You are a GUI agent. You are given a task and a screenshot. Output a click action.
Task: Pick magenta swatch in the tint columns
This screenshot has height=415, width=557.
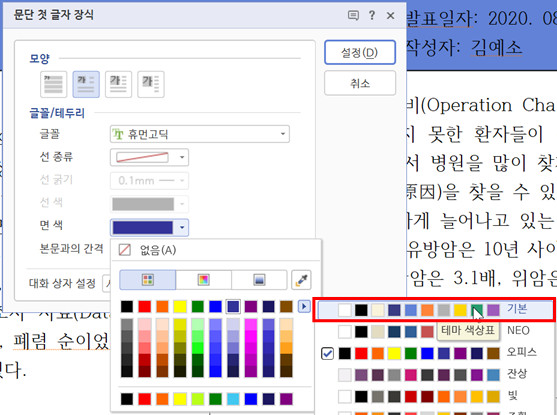pyautogui.click(x=251, y=336)
